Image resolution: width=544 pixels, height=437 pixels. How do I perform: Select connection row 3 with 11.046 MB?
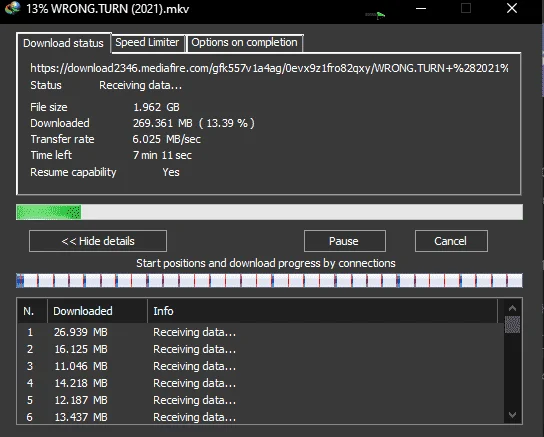(x=260, y=366)
